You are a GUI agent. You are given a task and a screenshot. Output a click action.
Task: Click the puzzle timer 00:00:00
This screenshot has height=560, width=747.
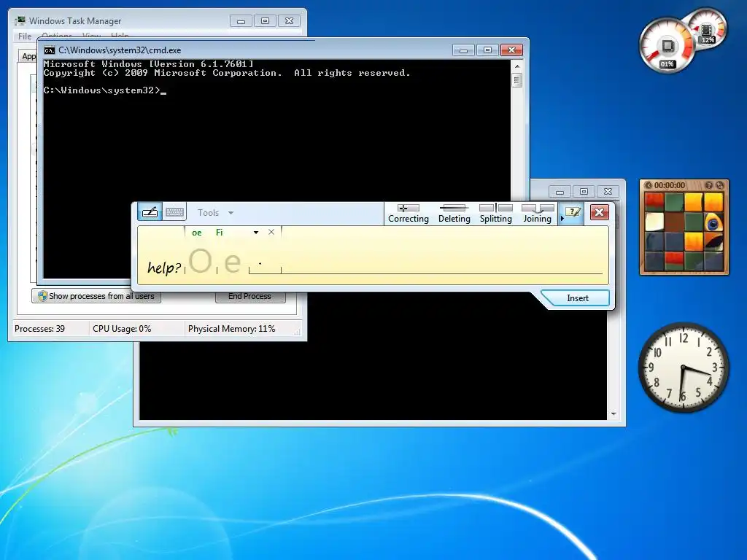coord(670,185)
